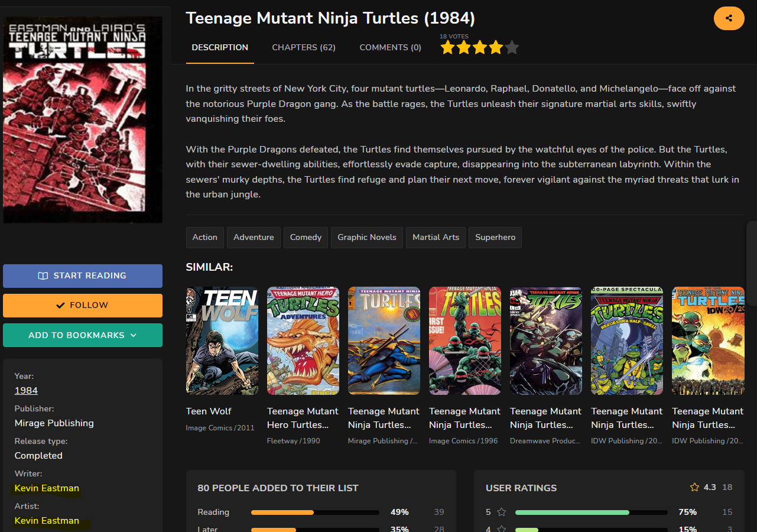Click the main TMNT cover image
Screen dimensions: 757x532
tap(83, 119)
